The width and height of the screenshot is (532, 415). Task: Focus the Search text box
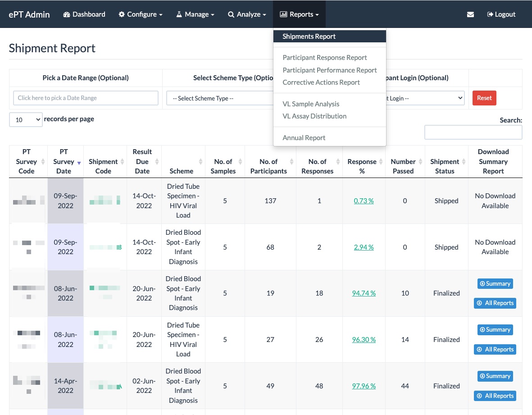pyautogui.click(x=473, y=132)
